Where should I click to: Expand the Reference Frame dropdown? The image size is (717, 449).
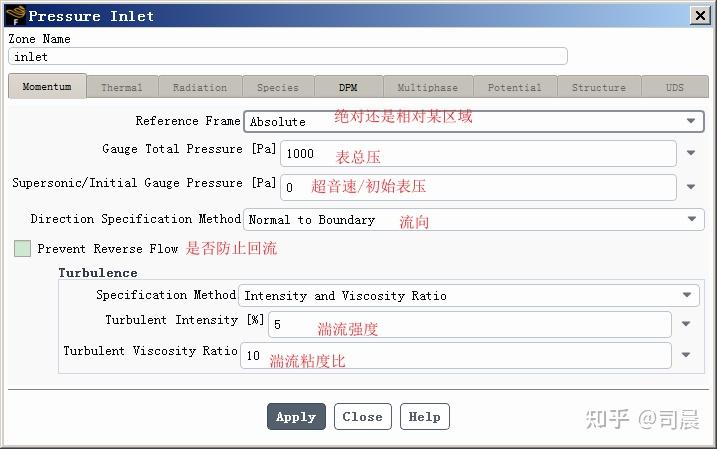coord(474,122)
